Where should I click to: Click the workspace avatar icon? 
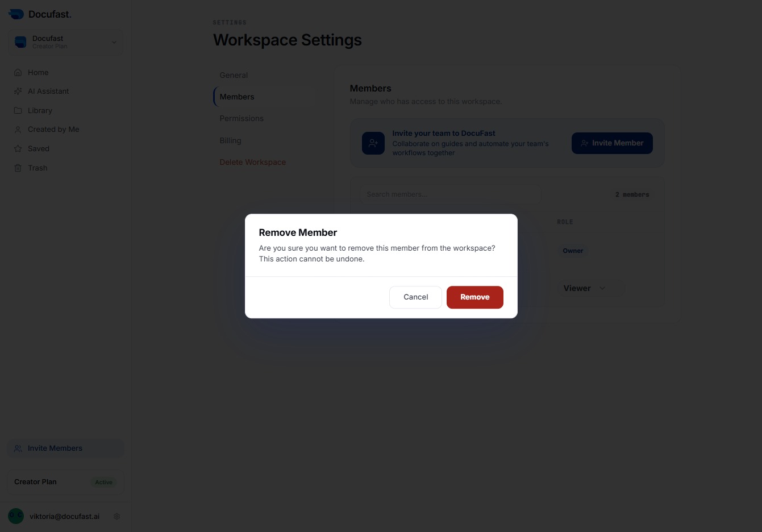pyautogui.click(x=20, y=42)
